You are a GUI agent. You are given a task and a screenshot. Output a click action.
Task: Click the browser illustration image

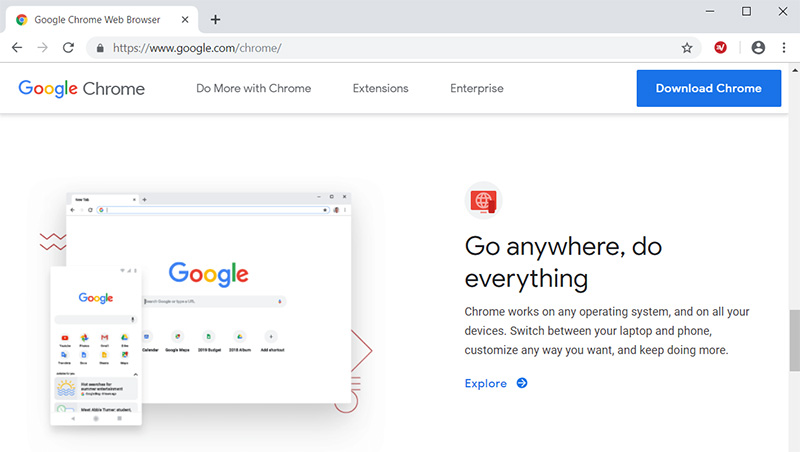pyautogui.click(x=209, y=298)
